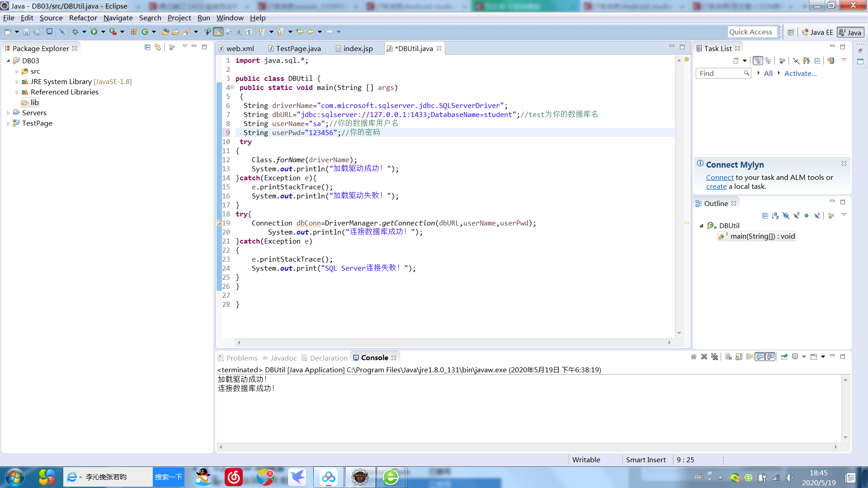
Task: Open the Refactor menu
Action: [83, 18]
